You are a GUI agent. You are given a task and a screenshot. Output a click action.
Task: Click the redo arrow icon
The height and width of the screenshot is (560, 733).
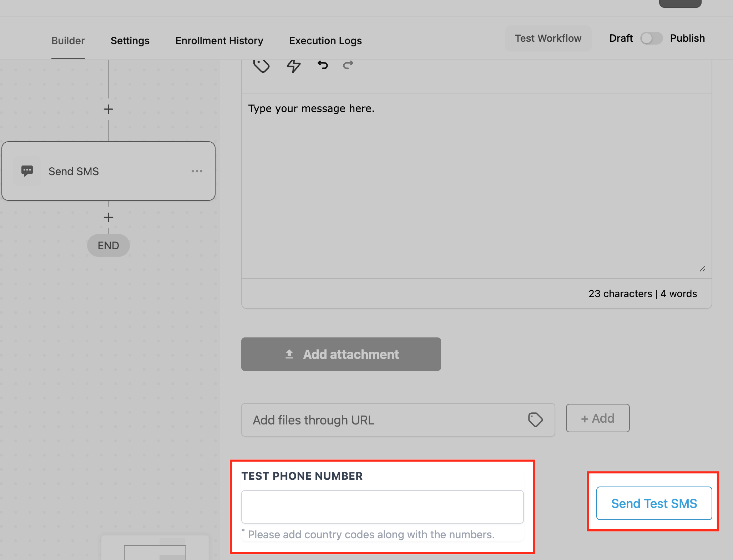click(x=348, y=65)
